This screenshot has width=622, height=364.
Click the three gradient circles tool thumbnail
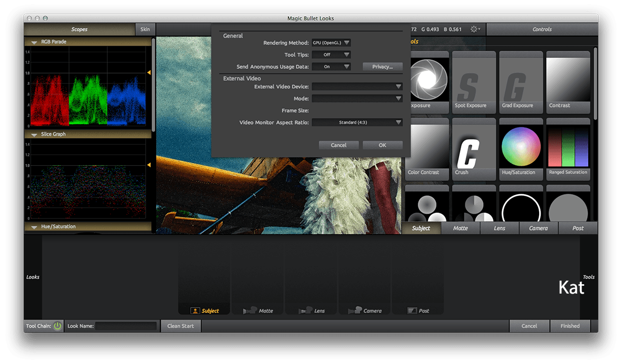[427, 203]
